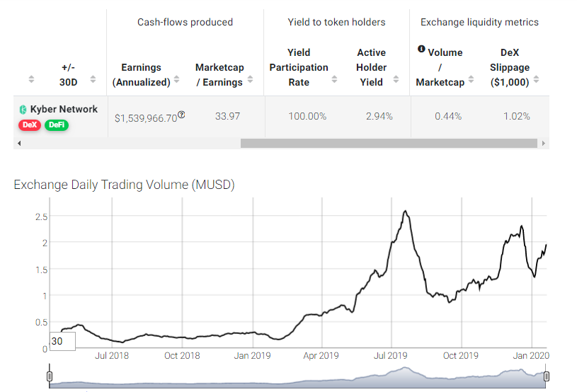Viewport: 577px width, 392px height.
Task: Sort by Marketcap / Earnings arrows
Action: 250,79
